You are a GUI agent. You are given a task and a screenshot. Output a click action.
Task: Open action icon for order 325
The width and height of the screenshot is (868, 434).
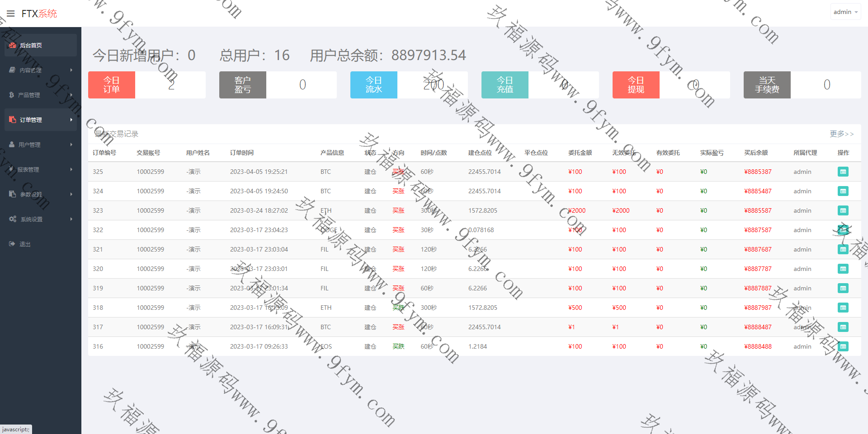[843, 172]
